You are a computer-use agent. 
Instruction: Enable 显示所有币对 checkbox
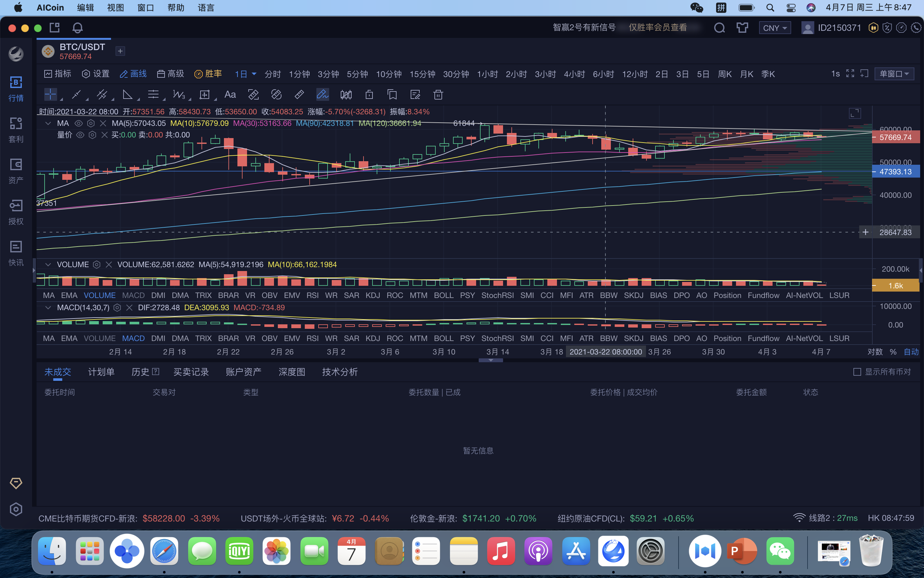click(857, 372)
